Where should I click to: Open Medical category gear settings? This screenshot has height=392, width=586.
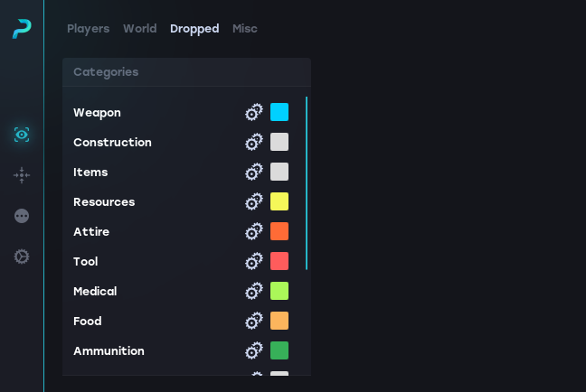pyautogui.click(x=254, y=291)
